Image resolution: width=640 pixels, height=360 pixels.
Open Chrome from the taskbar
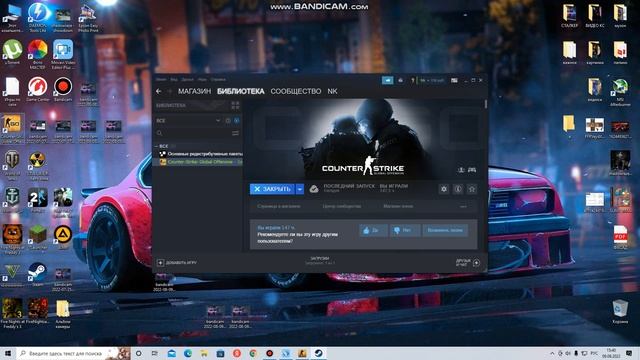pos(253,353)
